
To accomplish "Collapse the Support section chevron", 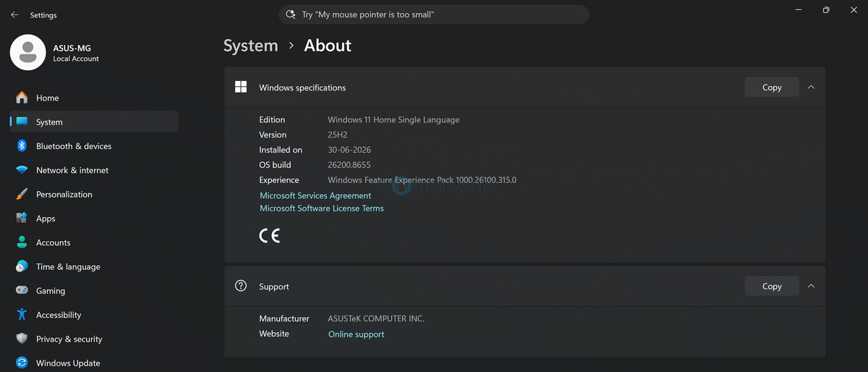I will (811, 286).
